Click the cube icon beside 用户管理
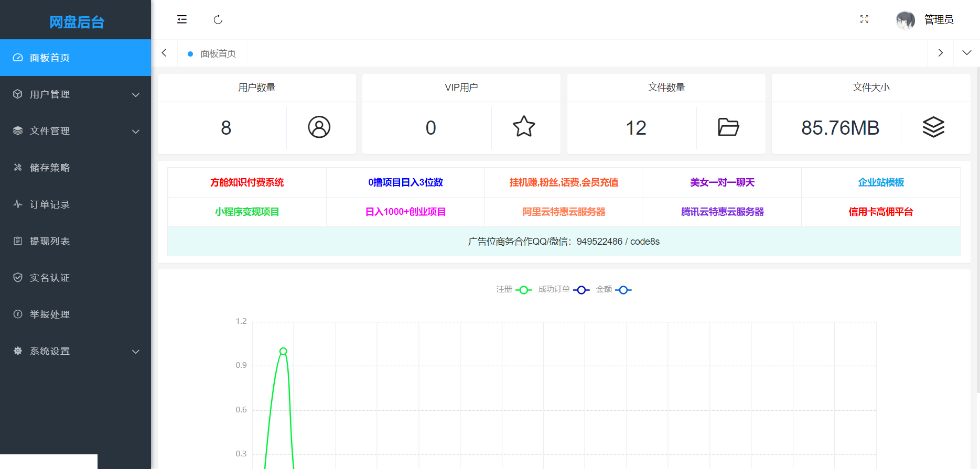 tap(18, 94)
